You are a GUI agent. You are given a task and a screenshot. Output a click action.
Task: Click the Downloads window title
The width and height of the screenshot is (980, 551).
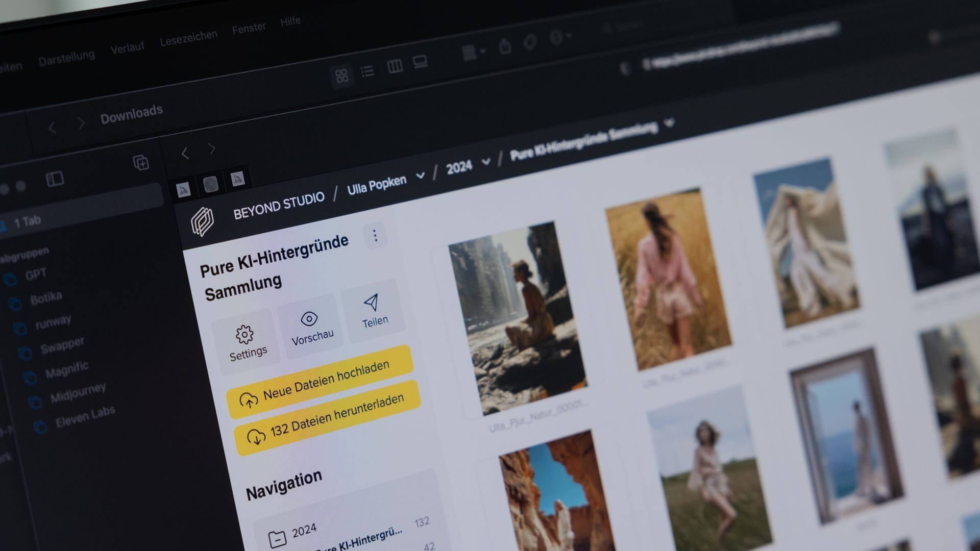tap(132, 114)
